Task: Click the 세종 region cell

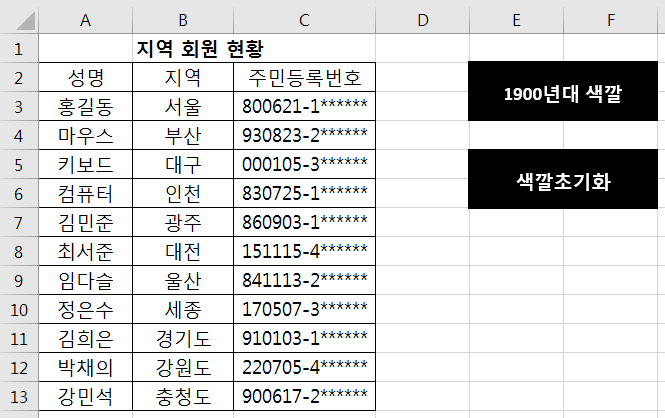Action: coord(183,309)
